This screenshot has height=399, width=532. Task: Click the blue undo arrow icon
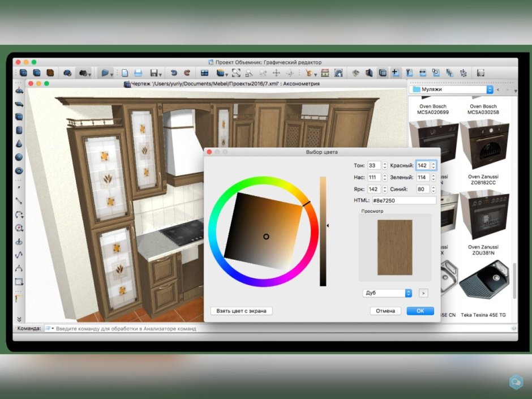[x=174, y=72]
